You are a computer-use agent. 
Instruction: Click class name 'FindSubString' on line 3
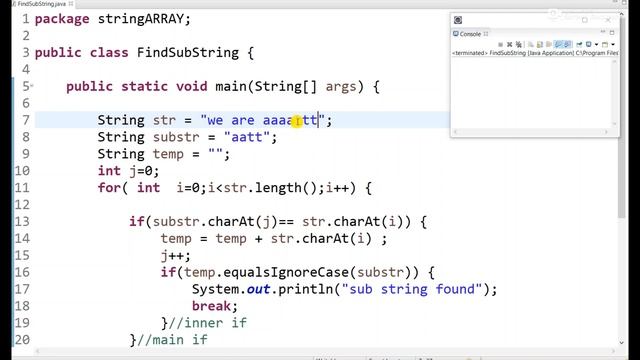click(188, 53)
